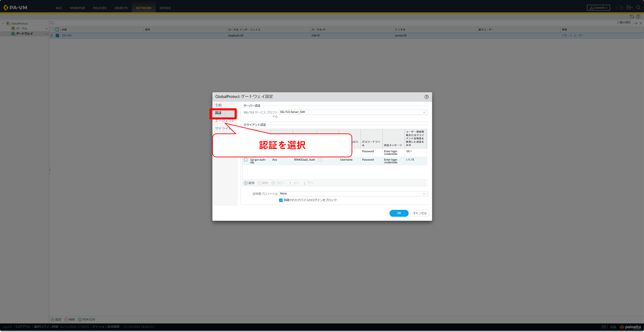
Task: Click the magnifier icon beside filter field
Action: [52, 23]
